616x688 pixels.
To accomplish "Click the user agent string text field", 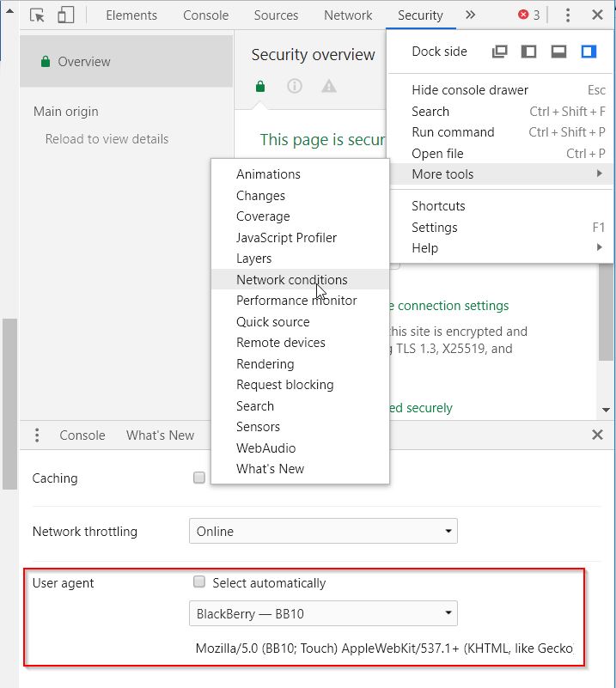I will [x=383, y=648].
